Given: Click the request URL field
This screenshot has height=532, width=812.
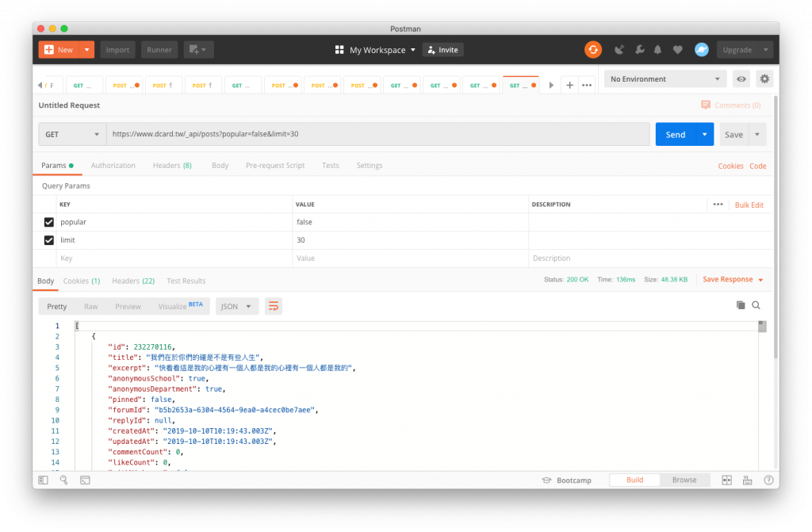Looking at the screenshot, I should [x=378, y=134].
